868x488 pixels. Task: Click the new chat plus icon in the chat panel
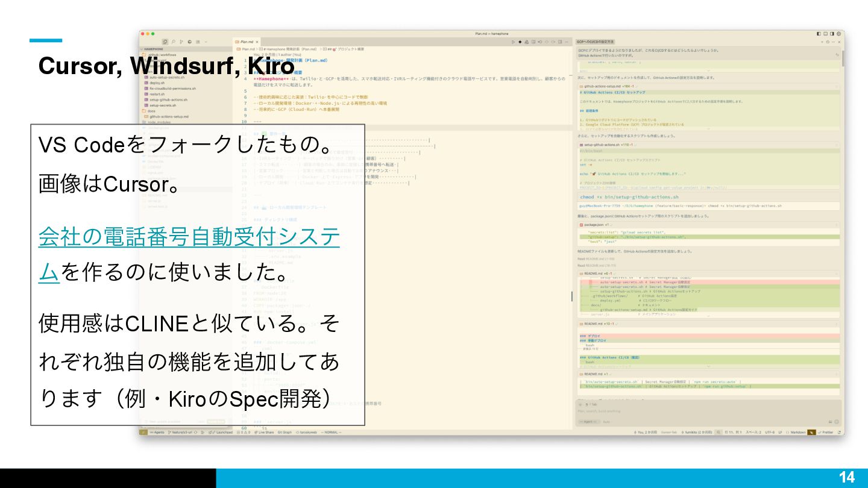(822, 42)
